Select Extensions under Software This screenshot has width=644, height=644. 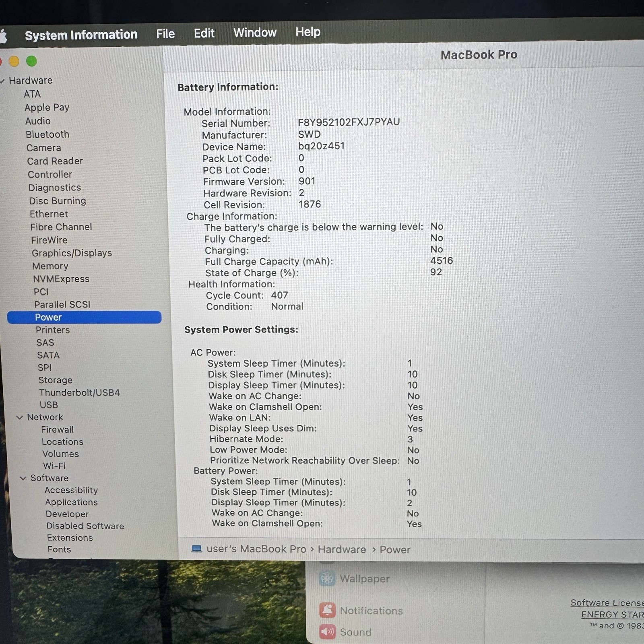click(x=70, y=538)
